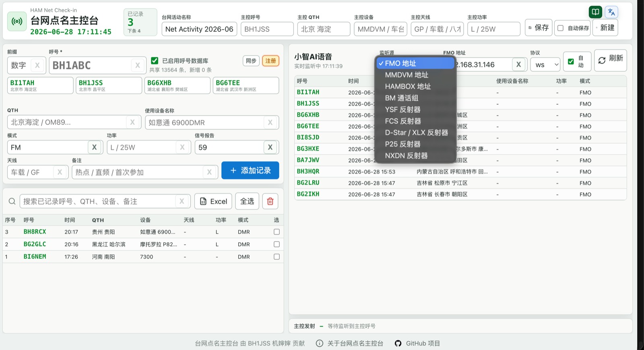Choose YSF 反射器 option
This screenshot has width=644, height=350.
415,110
